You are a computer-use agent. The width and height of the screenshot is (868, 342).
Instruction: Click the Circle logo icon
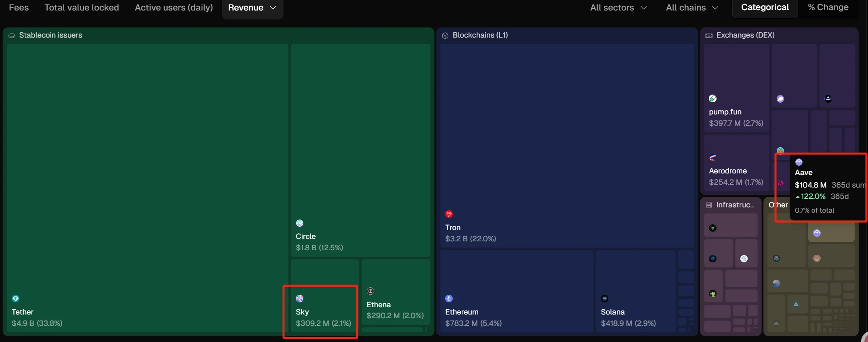(300, 223)
